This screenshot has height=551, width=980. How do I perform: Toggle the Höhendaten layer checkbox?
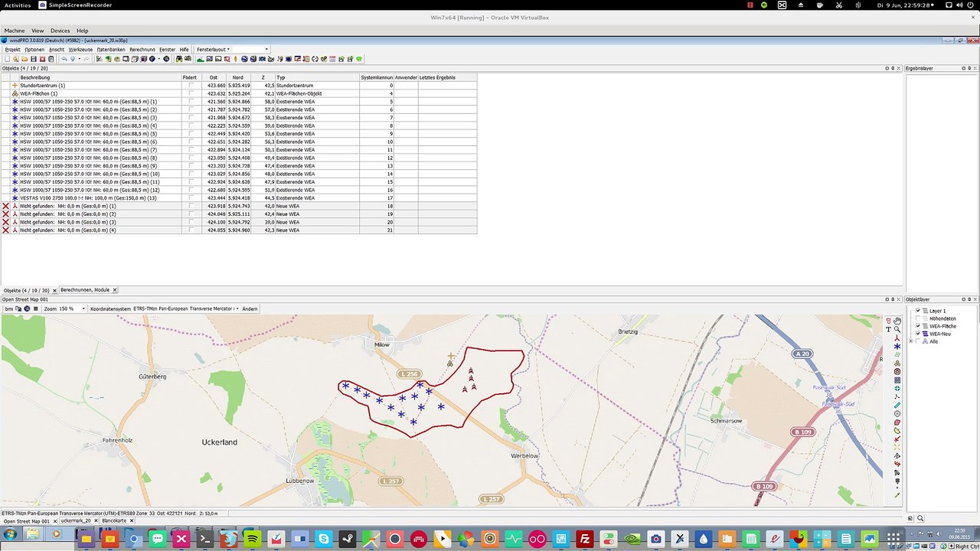918,318
